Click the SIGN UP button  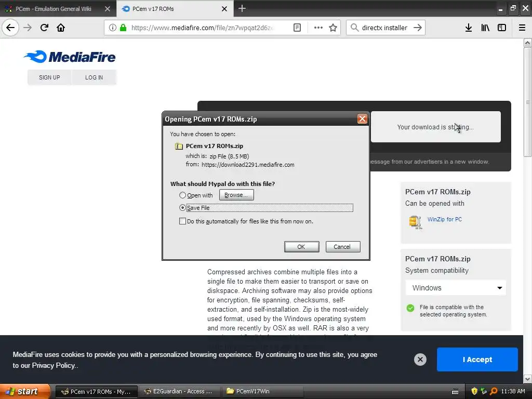click(x=49, y=77)
